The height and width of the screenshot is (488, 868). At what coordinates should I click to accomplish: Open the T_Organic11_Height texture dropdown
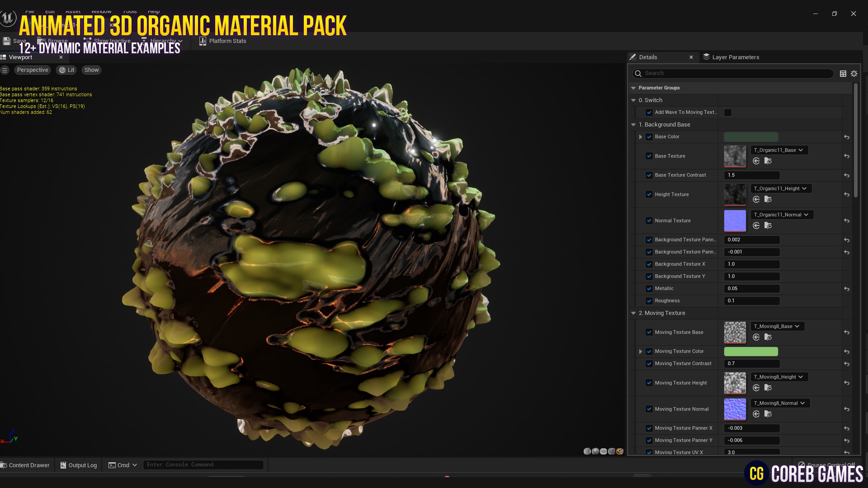click(781, 188)
